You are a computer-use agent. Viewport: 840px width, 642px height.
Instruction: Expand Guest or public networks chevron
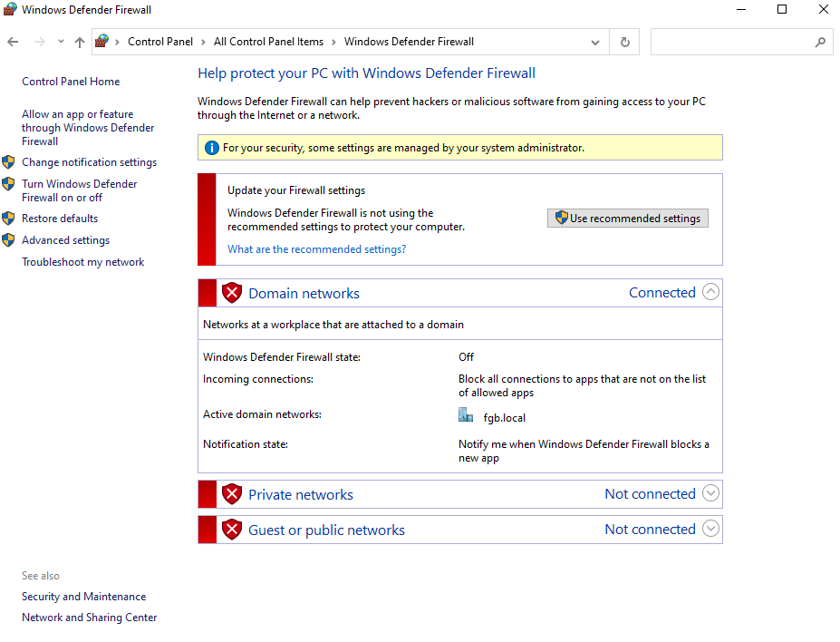point(710,529)
